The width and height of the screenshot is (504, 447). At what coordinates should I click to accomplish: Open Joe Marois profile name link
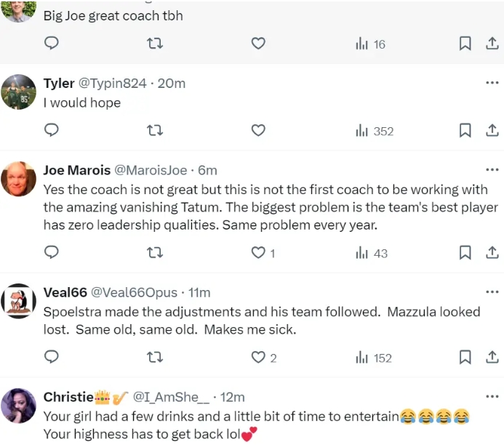click(76, 170)
